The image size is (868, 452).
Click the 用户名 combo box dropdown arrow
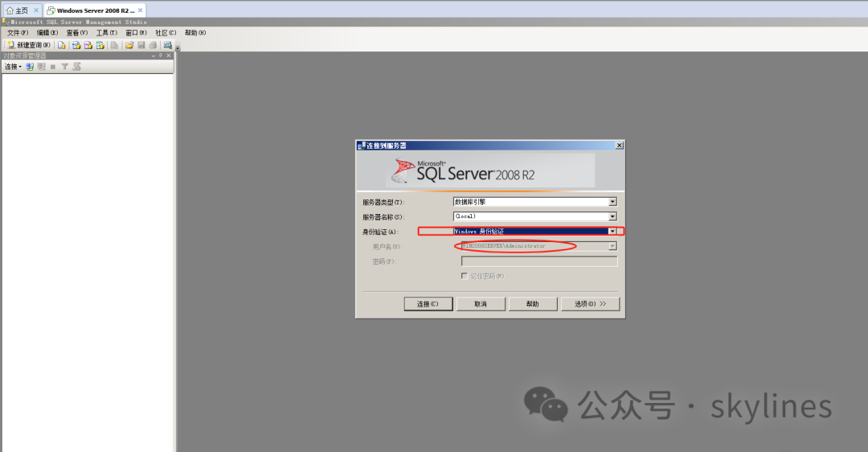(x=612, y=246)
